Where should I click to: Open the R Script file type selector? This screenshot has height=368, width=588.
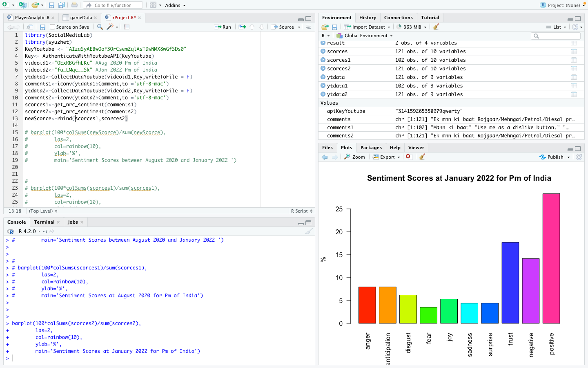point(302,211)
